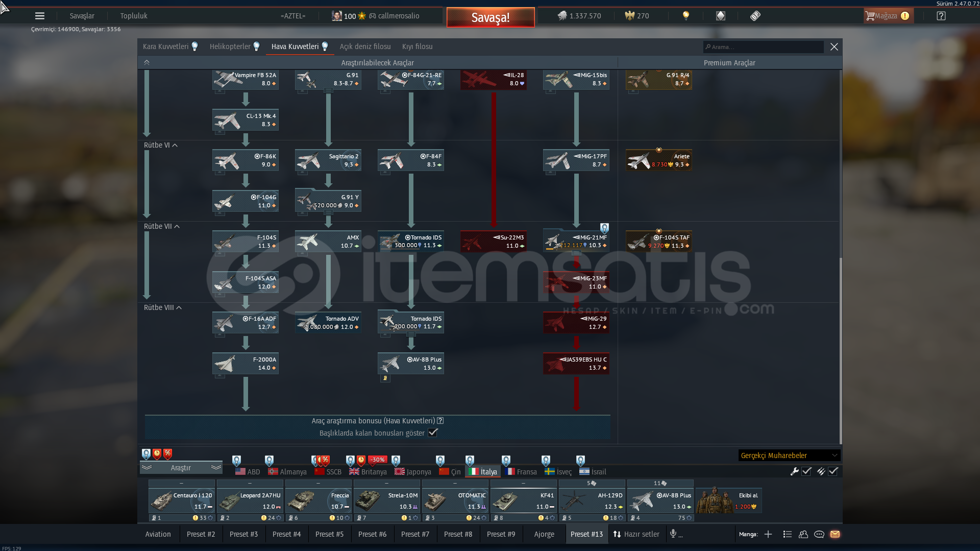
Task: Open the wrench auto-repair settings icon
Action: (x=794, y=472)
